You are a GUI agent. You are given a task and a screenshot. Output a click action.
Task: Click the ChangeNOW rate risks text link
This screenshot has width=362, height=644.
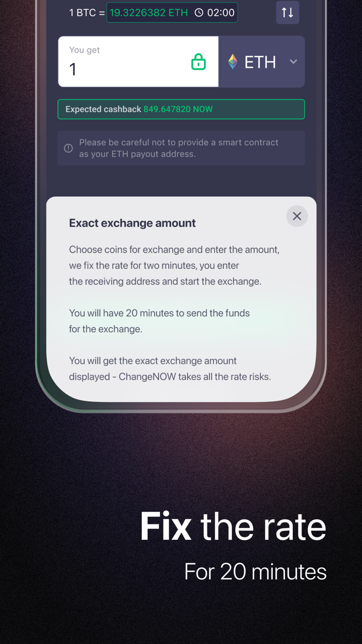coord(171,376)
